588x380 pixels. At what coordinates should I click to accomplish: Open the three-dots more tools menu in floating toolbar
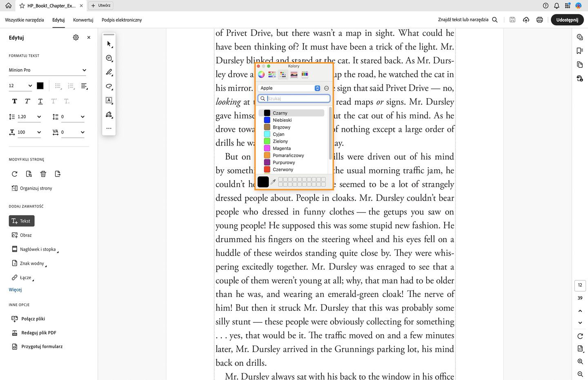(109, 128)
